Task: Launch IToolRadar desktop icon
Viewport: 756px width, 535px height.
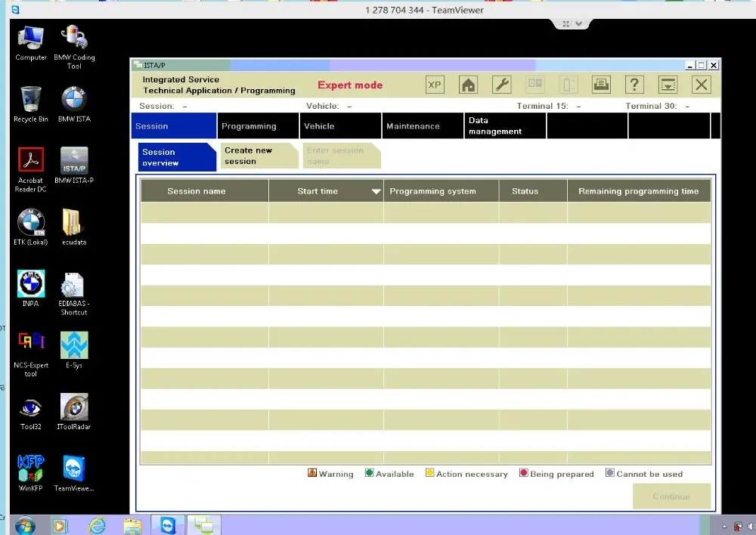Action: click(x=74, y=412)
